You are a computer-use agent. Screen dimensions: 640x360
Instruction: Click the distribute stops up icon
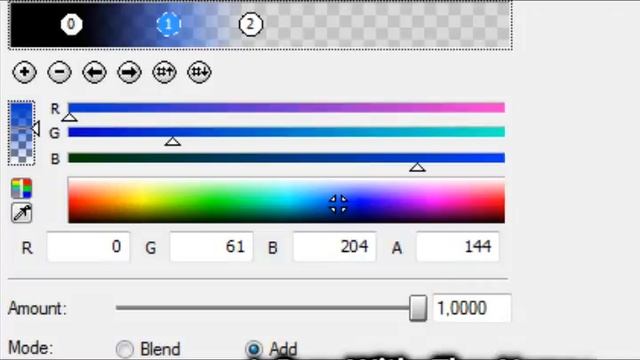[x=164, y=72]
